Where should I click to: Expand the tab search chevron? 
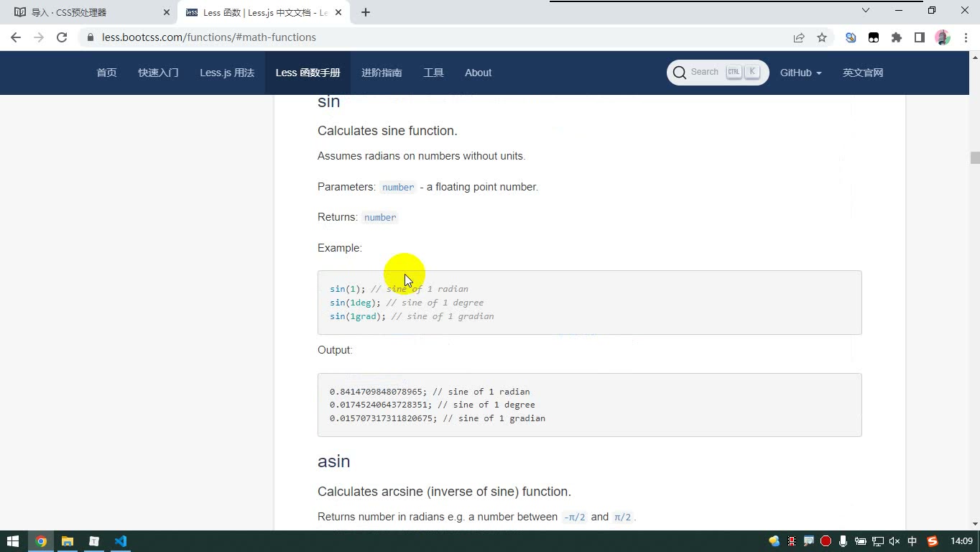coord(866,10)
